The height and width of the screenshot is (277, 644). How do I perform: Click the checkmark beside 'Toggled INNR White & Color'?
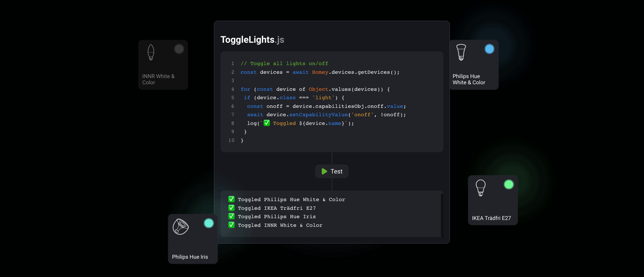231,225
